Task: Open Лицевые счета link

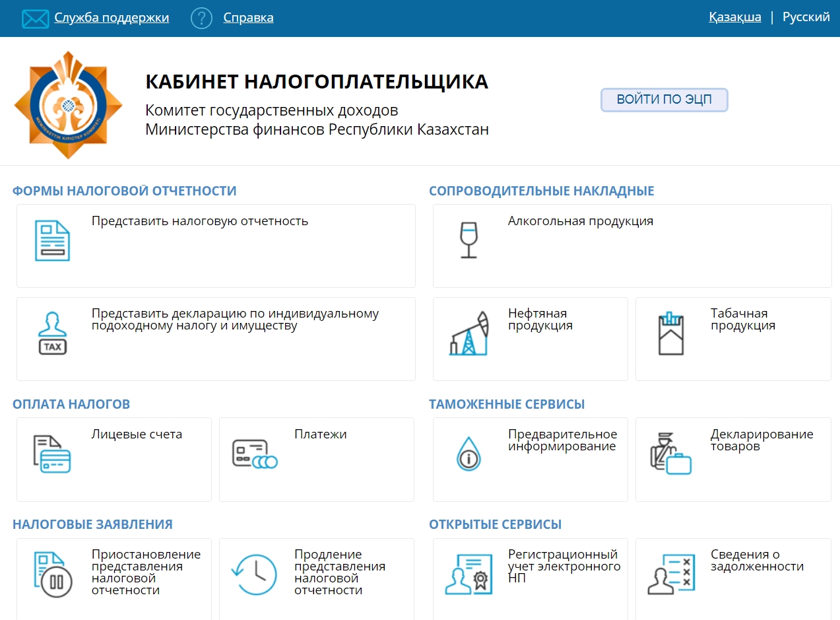Action: (137, 434)
